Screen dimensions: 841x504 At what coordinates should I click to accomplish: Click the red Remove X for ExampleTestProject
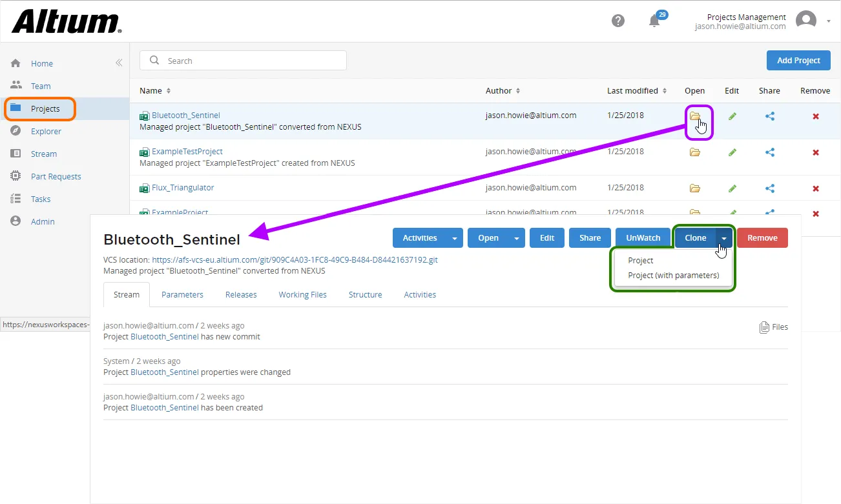pyautogui.click(x=815, y=152)
